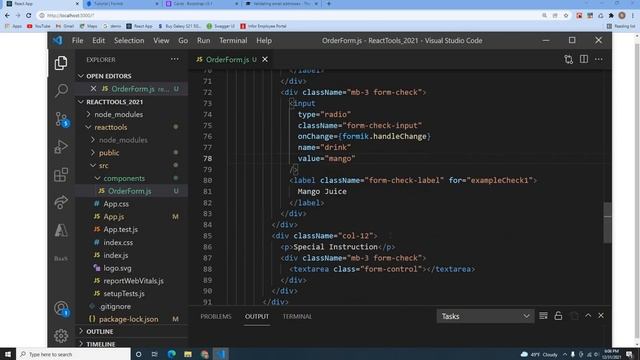640x360 pixels.
Task: Click the open changes icon in the editor toolbar
Action: pyautogui.click(x=569, y=60)
